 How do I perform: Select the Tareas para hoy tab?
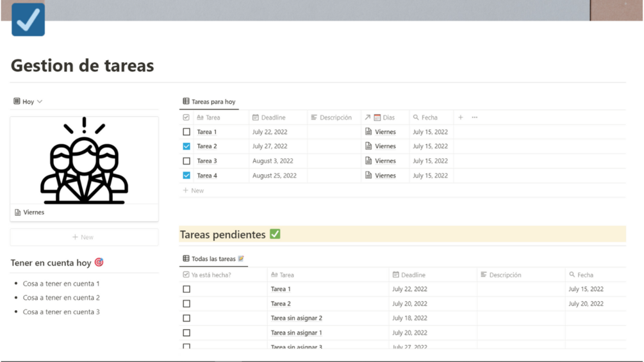click(x=213, y=101)
